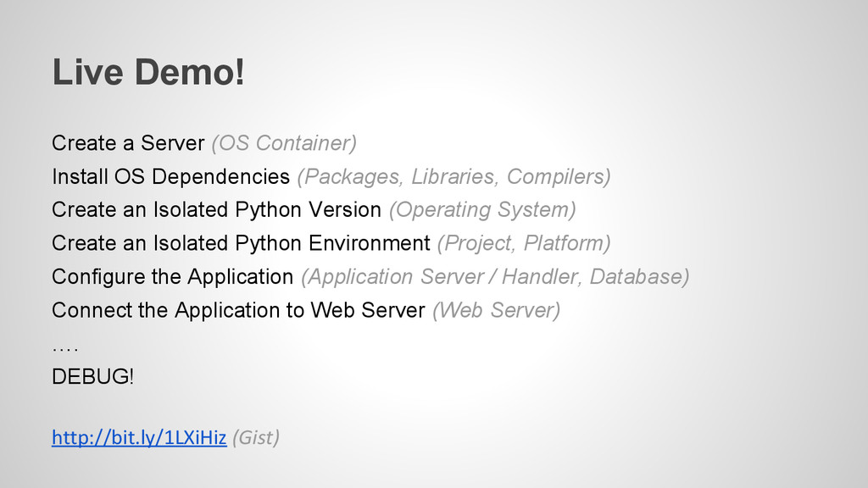Open the bit.ly/1LXiHiz link
The width and height of the screenshot is (868, 488).
click(139, 439)
